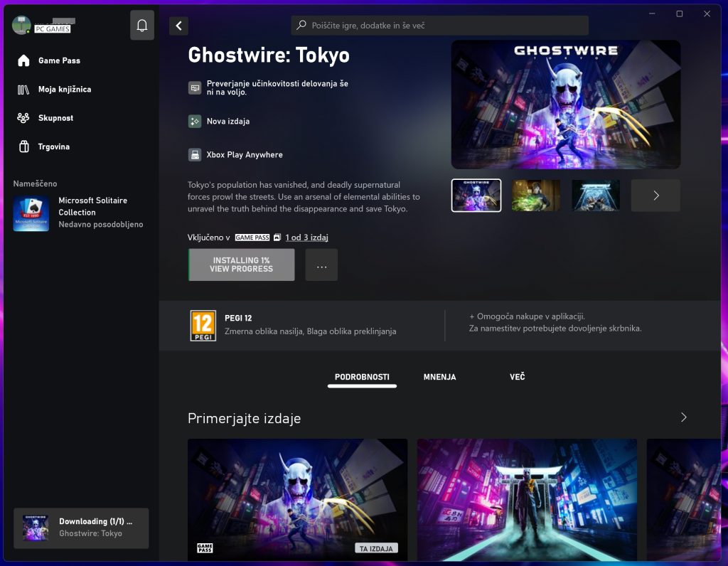Expand Primerjajte izdaje with chevron
Image resolution: width=728 pixels, height=566 pixels.
click(683, 417)
